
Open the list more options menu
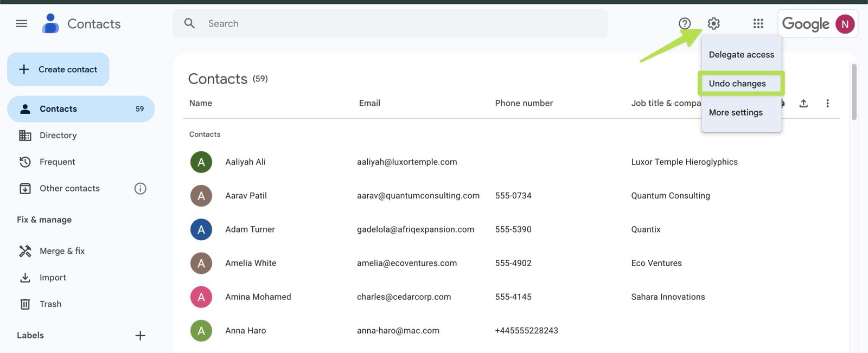[827, 103]
